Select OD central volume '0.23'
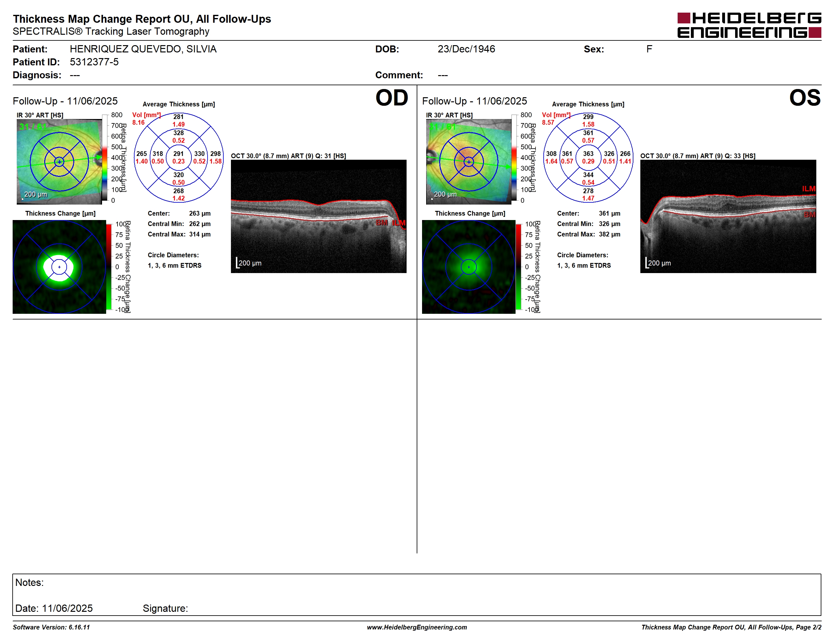834x644 pixels. tap(178, 161)
